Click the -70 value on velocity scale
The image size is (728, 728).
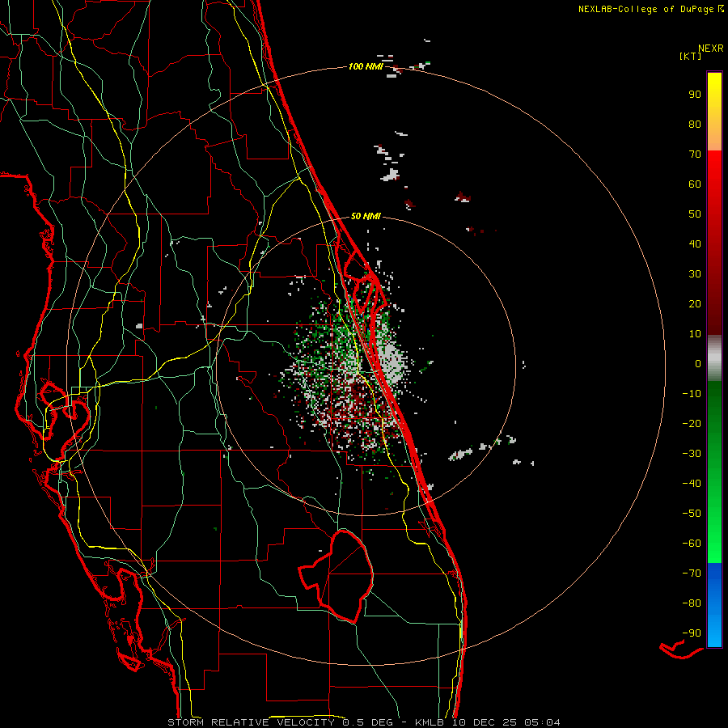pos(692,574)
